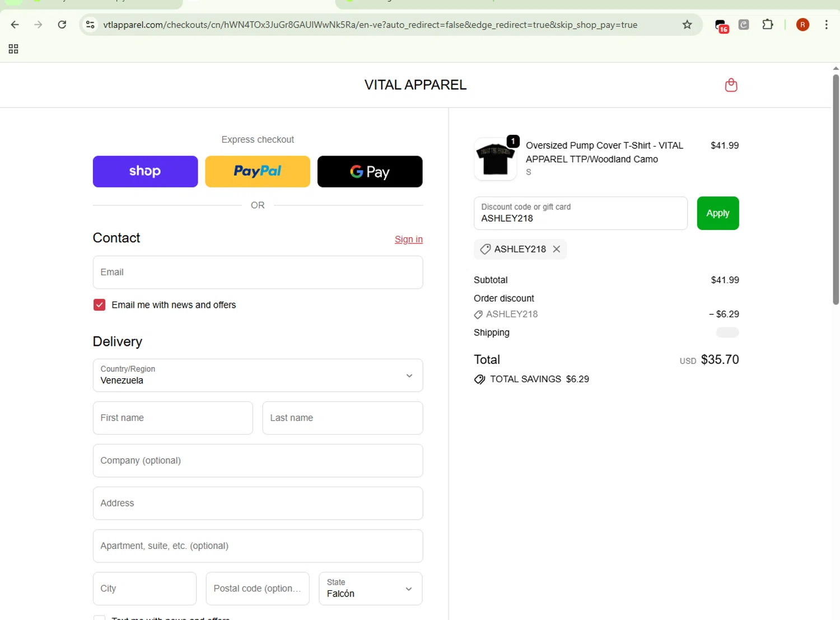The width and height of the screenshot is (840, 620).
Task: Uncheck Email me with news and offers
Action: tap(99, 305)
